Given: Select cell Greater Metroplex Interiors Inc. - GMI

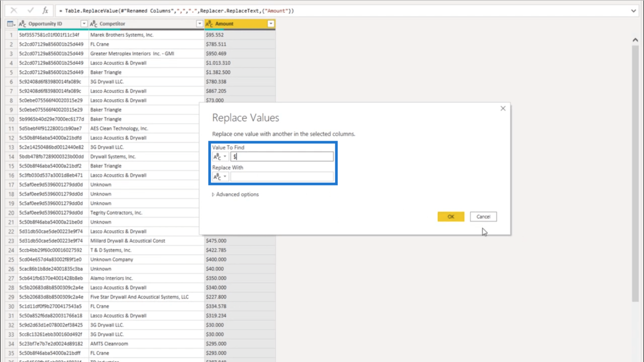Looking at the screenshot, I should [x=146, y=54].
